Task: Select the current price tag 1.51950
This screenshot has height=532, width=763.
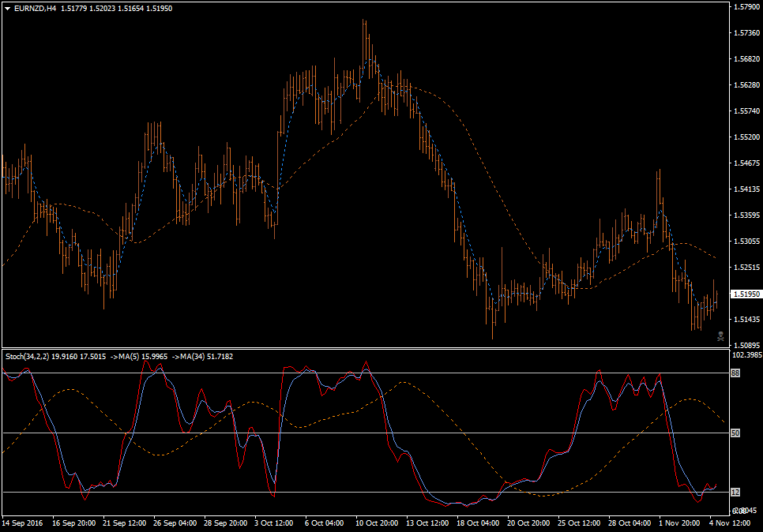Action: [x=746, y=294]
